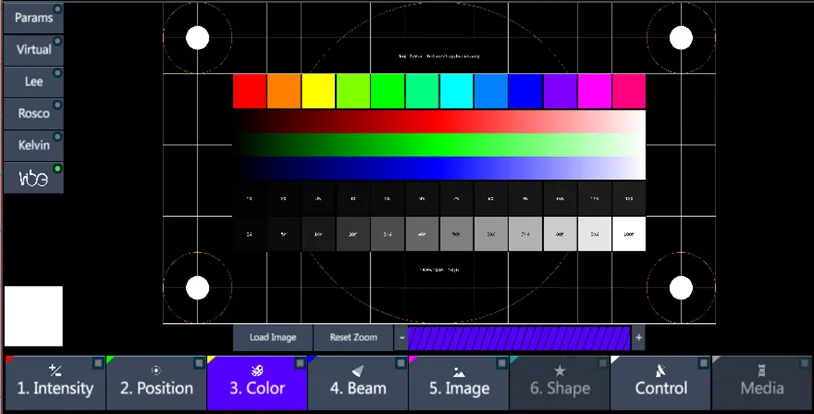Screen dimensions: 814x414
Task: Click the bottom-right white circle marker
Action: 681,288
